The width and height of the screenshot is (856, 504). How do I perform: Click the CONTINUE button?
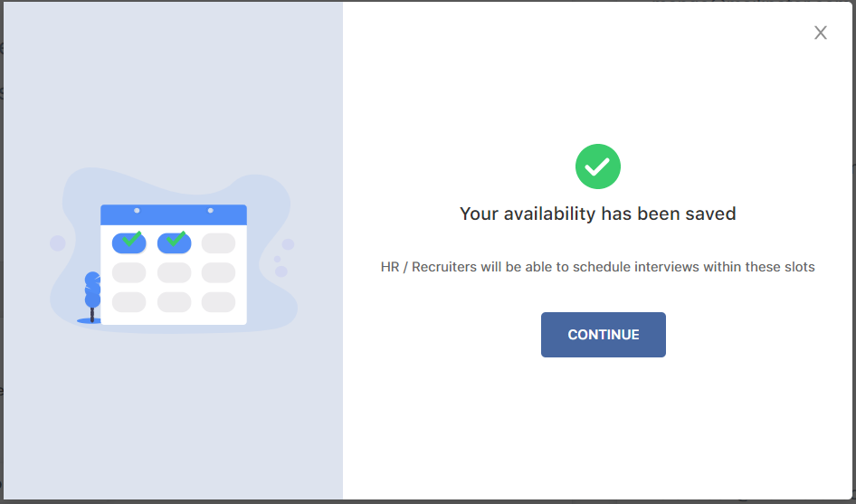pyautogui.click(x=603, y=335)
